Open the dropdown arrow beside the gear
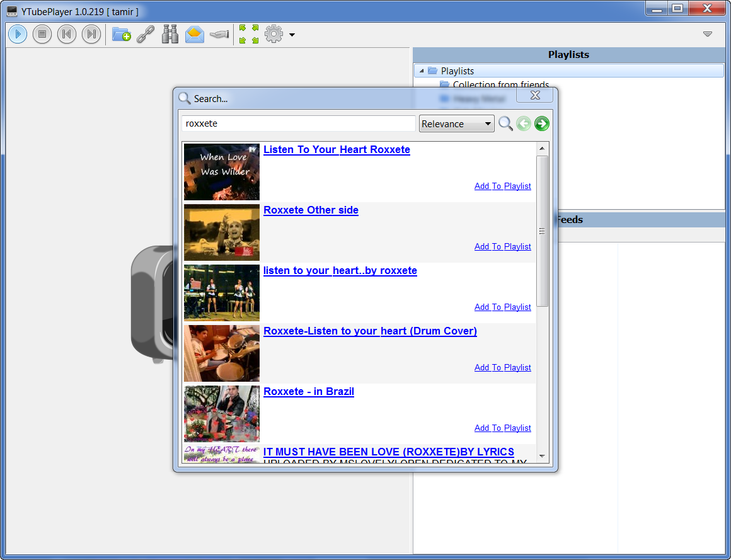 [x=292, y=35]
